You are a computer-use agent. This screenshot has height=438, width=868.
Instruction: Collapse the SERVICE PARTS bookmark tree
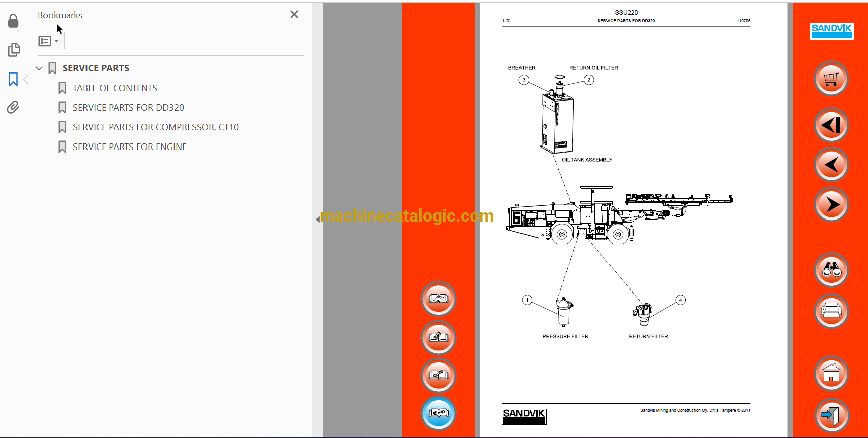(x=39, y=68)
